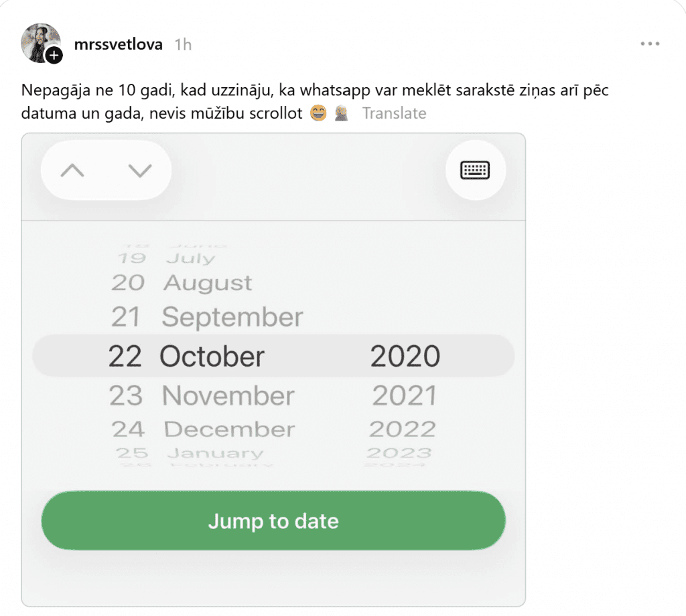The width and height of the screenshot is (686, 616).
Task: Select August in the month wheel
Action: point(208,283)
